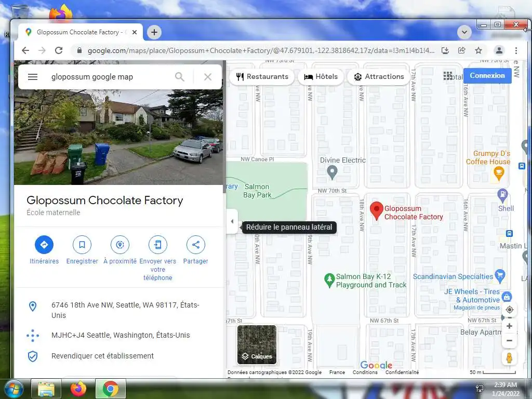Click the Connexion sign-in button
This screenshot has width=532, height=399.
[x=487, y=76]
